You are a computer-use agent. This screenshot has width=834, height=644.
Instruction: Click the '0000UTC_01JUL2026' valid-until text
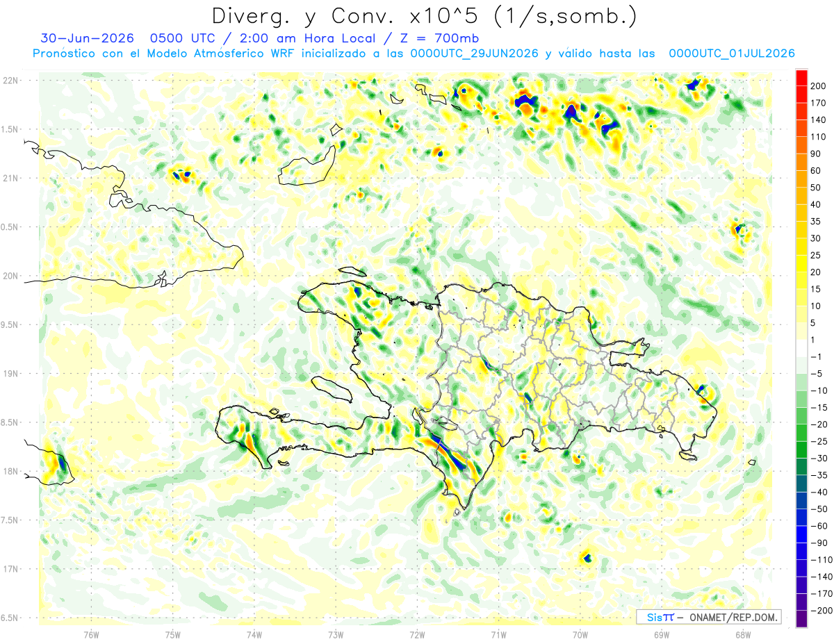pyautogui.click(x=731, y=53)
